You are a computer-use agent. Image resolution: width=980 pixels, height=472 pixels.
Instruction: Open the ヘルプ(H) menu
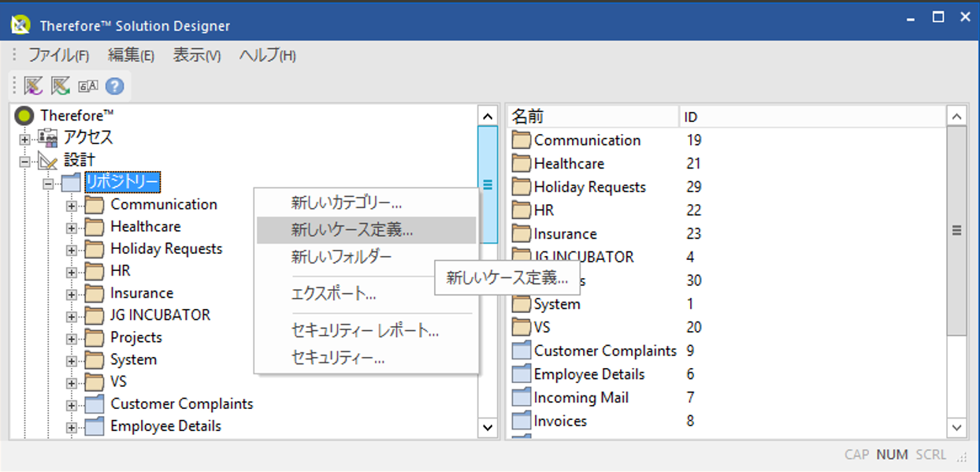coord(268,55)
